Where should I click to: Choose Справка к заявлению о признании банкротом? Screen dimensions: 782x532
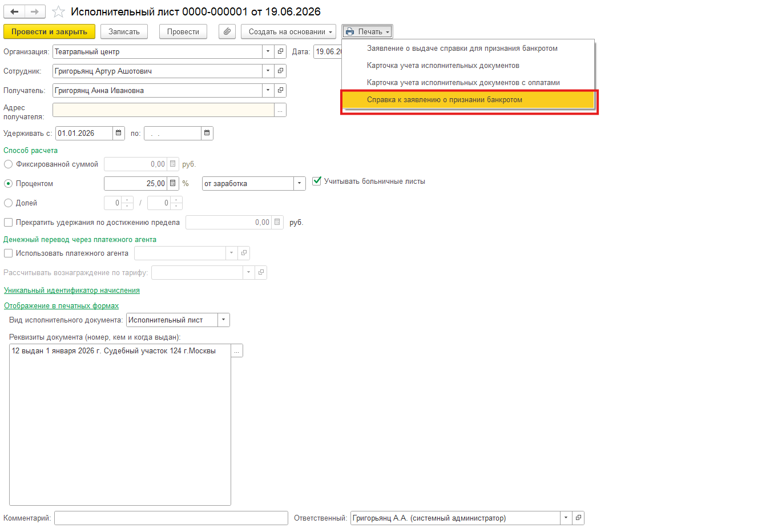click(468, 100)
